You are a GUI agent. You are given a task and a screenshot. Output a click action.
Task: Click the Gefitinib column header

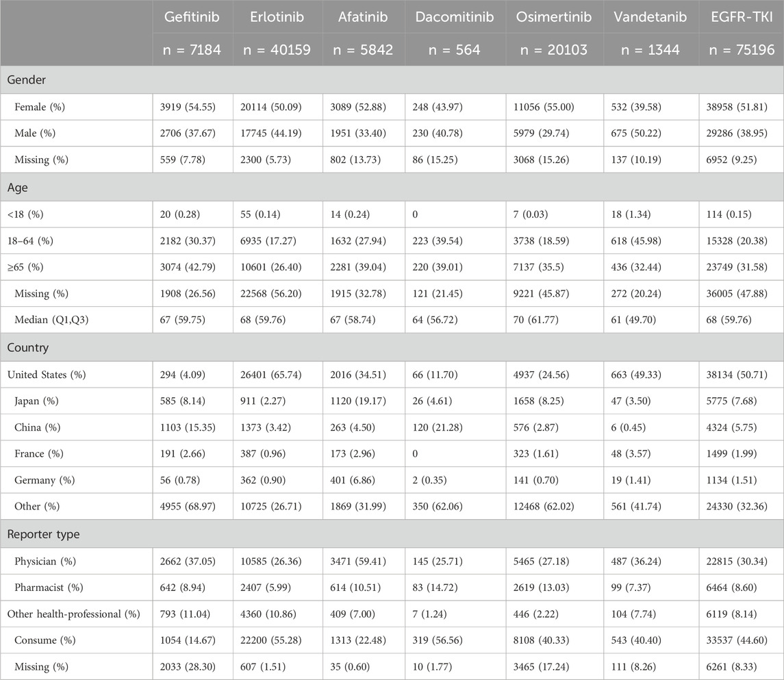click(192, 17)
